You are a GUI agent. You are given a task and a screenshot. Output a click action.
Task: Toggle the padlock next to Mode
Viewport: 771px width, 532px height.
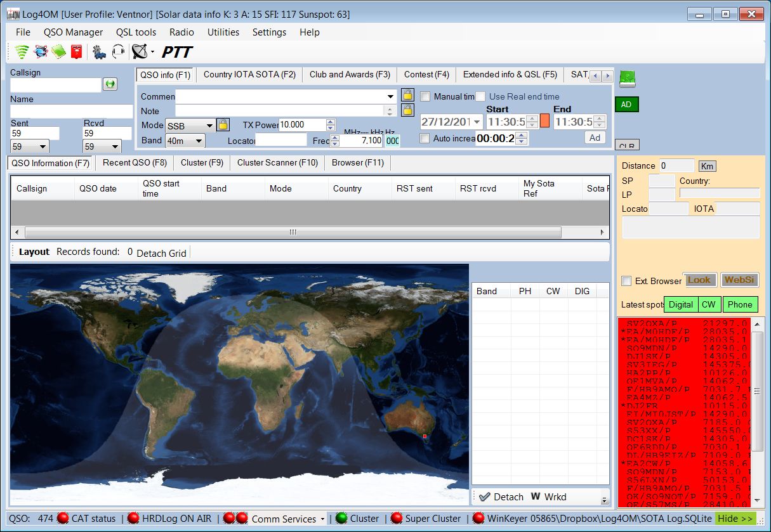(223, 125)
